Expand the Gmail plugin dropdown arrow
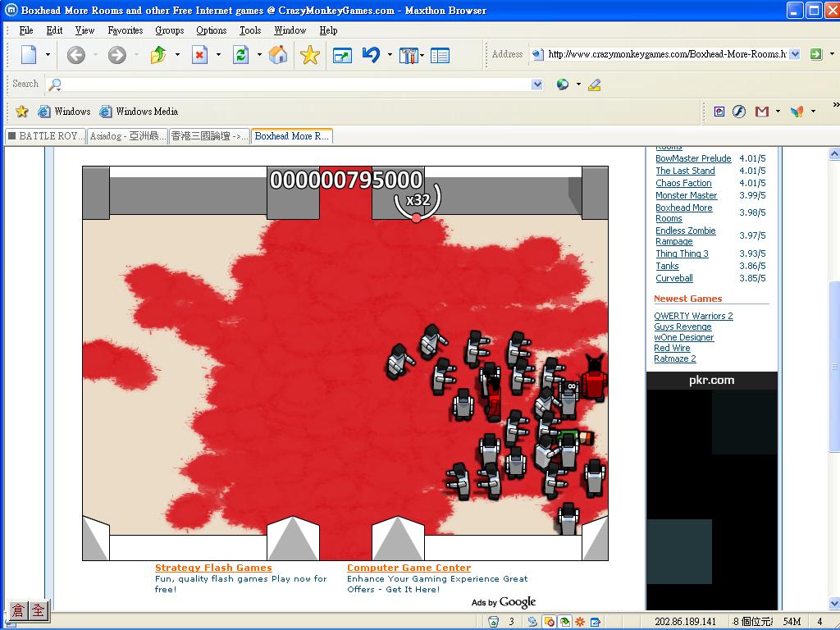The width and height of the screenshot is (840, 630). click(x=778, y=112)
